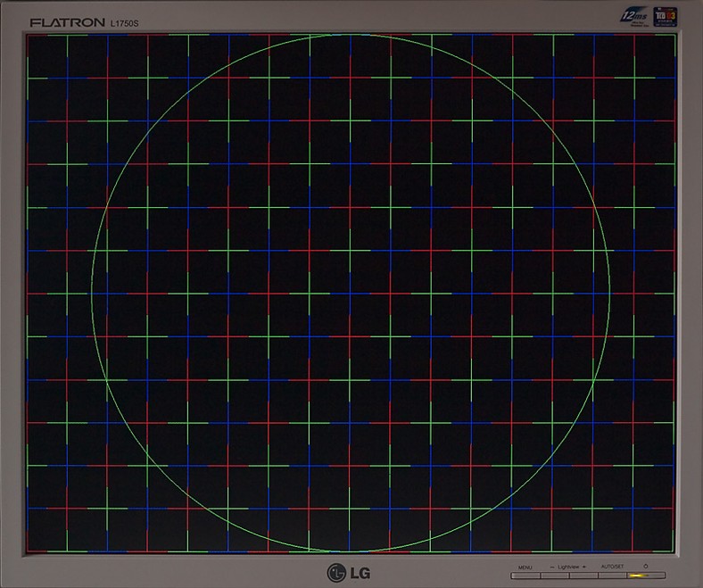Click the bottommost point of the green circle
This screenshot has height=588, width=703.
[x=351, y=551]
